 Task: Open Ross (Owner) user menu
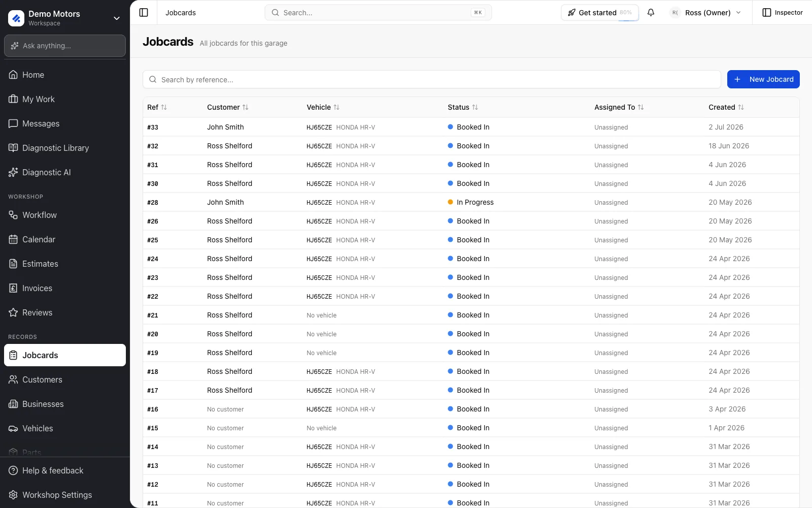706,13
